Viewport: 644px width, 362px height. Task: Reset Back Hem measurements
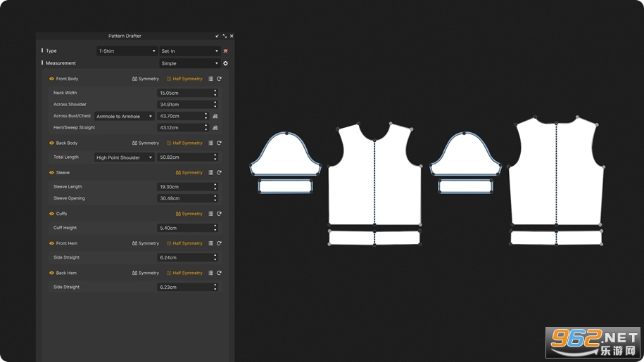[220, 273]
